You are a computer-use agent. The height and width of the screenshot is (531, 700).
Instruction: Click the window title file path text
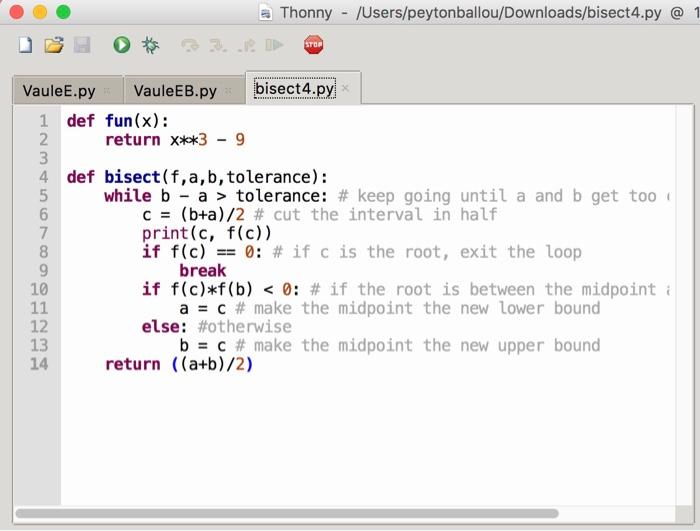[x=508, y=13]
